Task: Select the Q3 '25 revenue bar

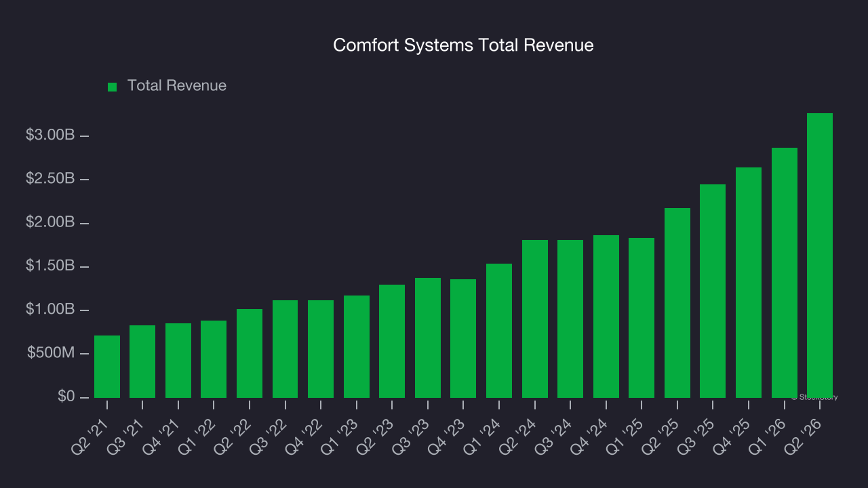Action: (713, 291)
